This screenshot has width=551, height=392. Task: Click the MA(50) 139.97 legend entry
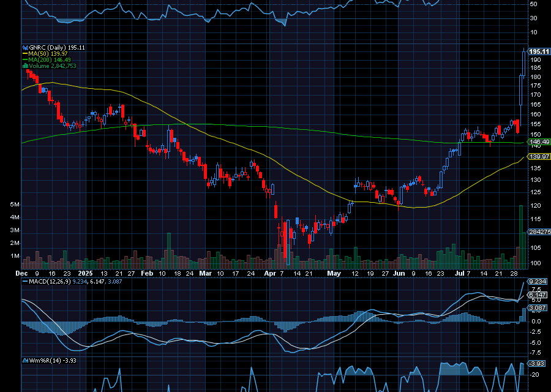[x=48, y=54]
